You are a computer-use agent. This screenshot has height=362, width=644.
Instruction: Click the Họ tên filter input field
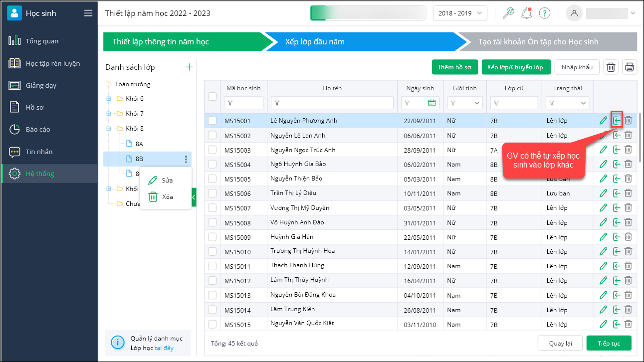pos(332,103)
